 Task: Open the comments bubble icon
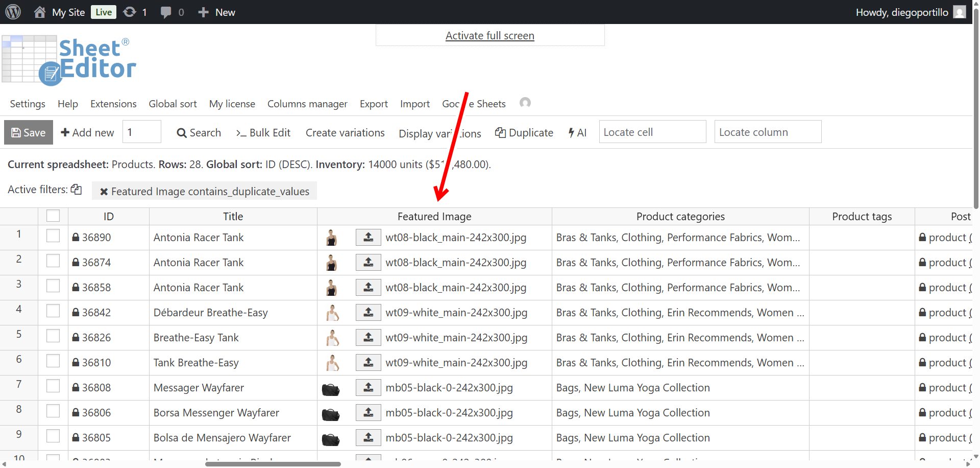[166, 12]
